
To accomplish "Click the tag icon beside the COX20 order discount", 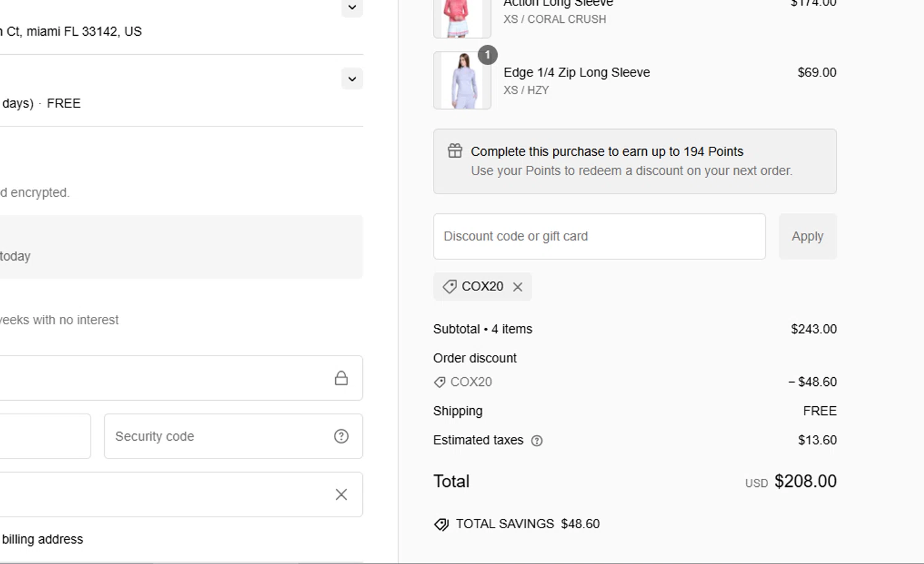I will click(439, 382).
